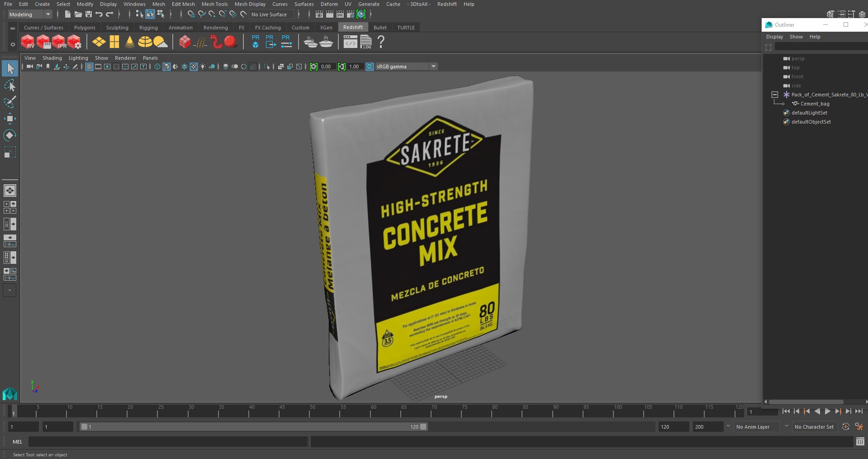This screenshot has width=868, height=459.
Task: Toggle smooth shade all in viewport toolbar
Action: [x=166, y=67]
